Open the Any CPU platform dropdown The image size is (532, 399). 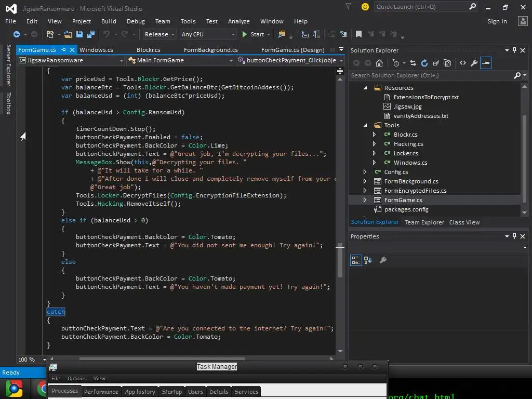[208, 34]
